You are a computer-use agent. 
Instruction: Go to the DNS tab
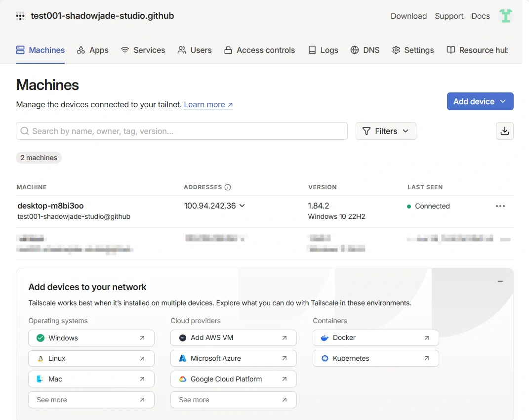365,50
